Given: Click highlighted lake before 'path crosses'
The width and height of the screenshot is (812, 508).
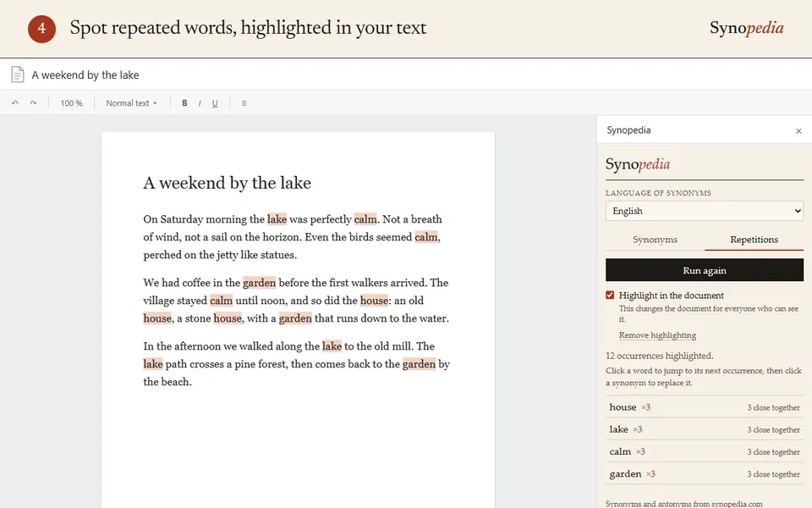Looking at the screenshot, I should [x=153, y=364].
